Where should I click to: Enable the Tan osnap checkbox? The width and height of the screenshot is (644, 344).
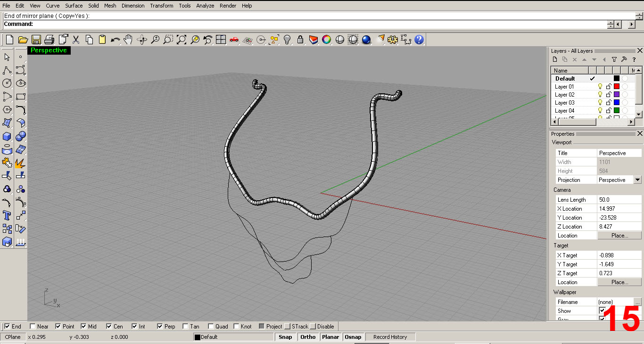click(185, 326)
